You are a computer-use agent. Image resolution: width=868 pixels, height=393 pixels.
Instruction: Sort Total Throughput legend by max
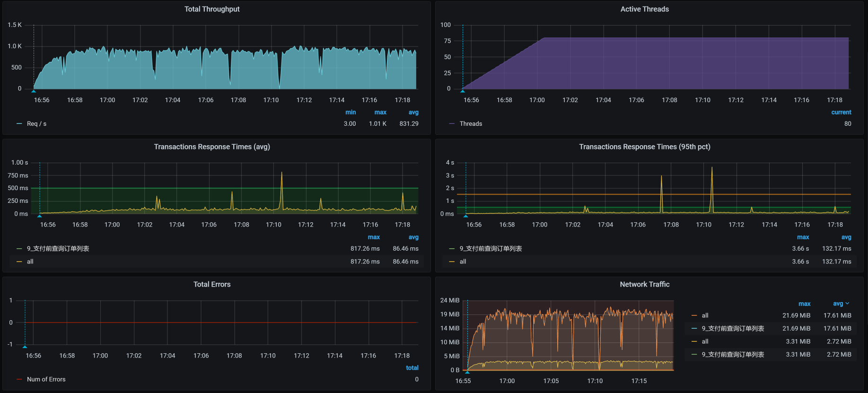coord(380,113)
